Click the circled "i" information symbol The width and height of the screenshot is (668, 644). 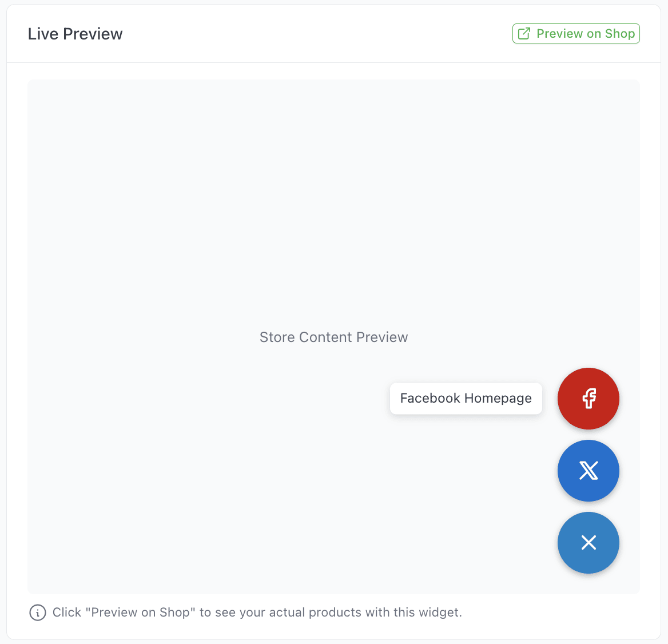38,613
